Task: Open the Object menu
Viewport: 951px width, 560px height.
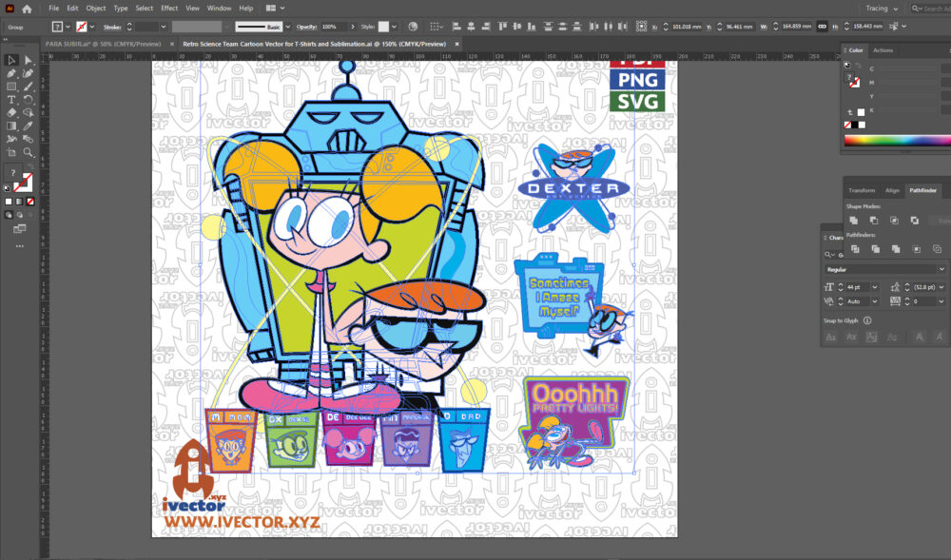Action: pos(96,9)
